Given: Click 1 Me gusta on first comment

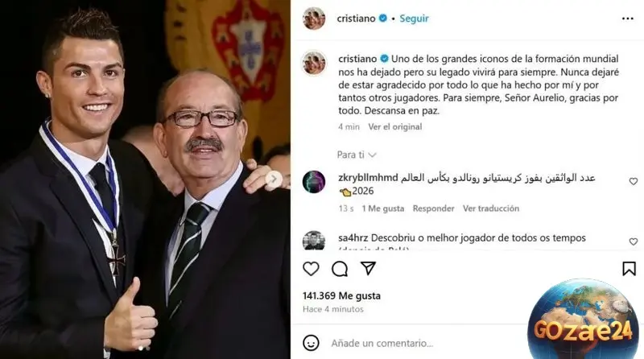Looking at the screenshot, I should pyautogui.click(x=383, y=208).
